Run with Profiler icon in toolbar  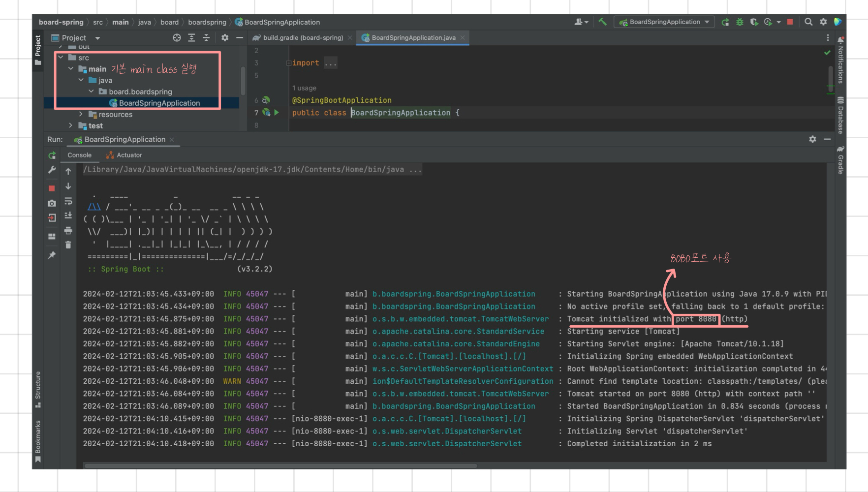[x=768, y=22]
